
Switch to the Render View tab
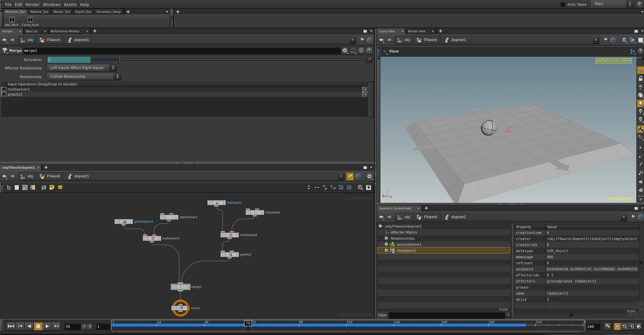[417, 31]
